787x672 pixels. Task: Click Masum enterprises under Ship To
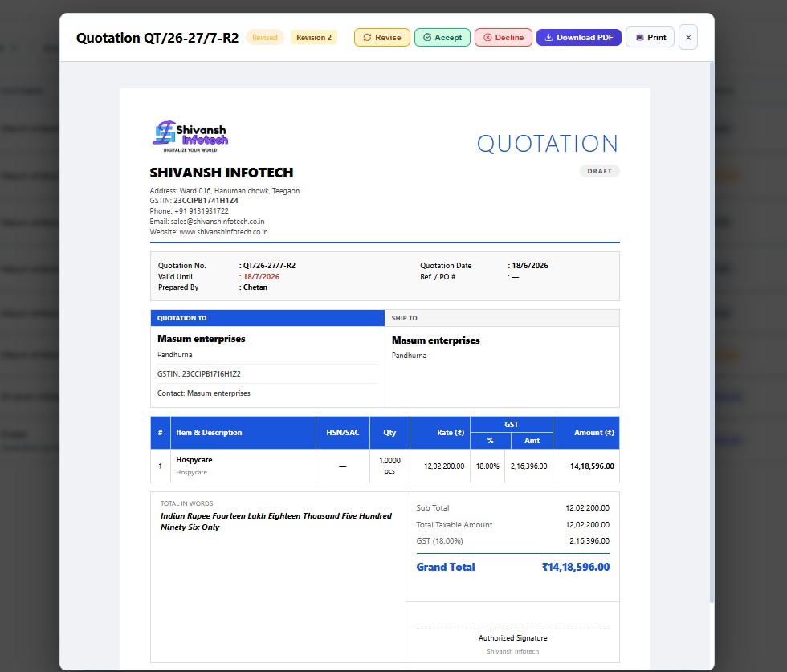pyautogui.click(x=435, y=340)
